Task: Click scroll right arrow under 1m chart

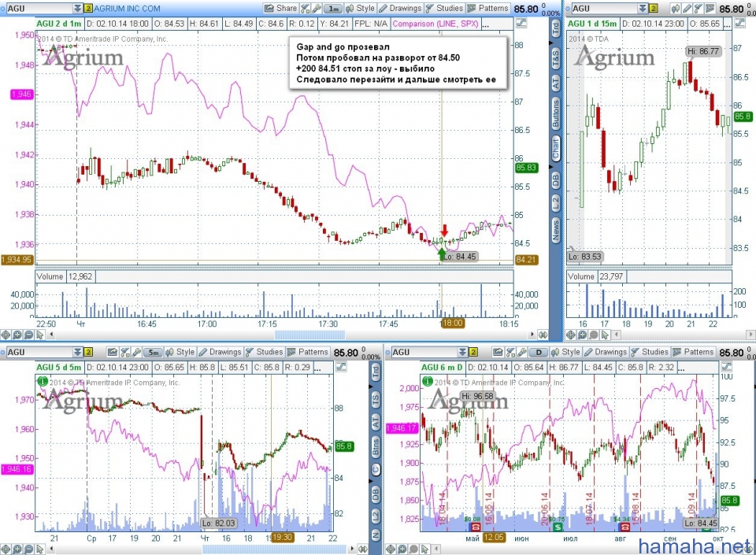Action: pos(532,335)
